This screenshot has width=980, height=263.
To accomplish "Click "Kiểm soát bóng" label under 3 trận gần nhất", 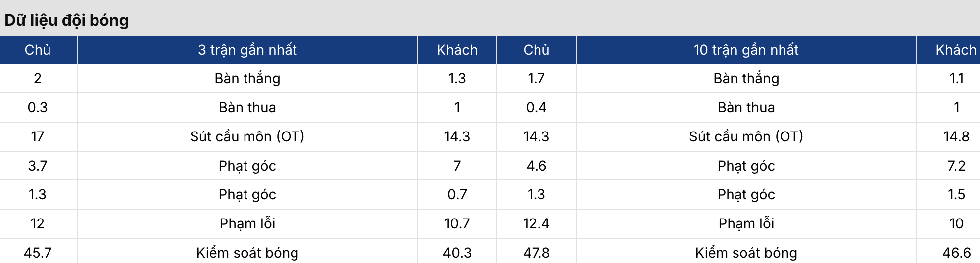I will [x=247, y=253].
